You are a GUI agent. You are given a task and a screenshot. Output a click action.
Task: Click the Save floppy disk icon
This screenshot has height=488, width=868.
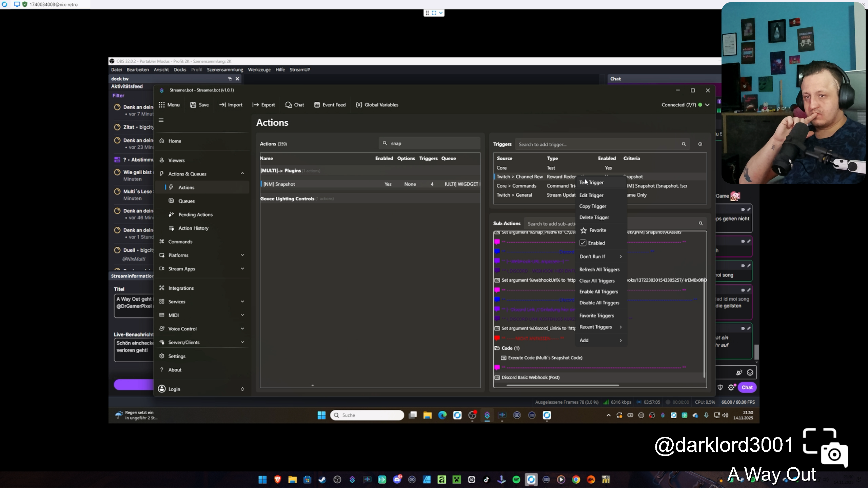pos(193,105)
